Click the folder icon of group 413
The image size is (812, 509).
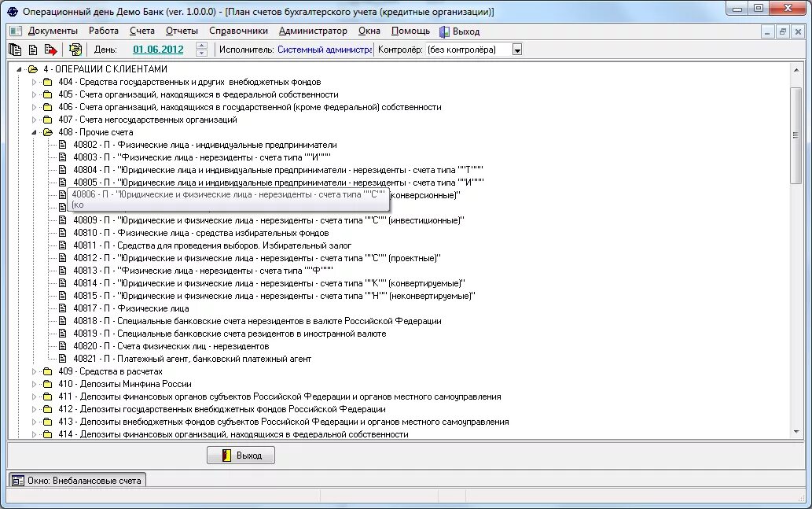[48, 422]
